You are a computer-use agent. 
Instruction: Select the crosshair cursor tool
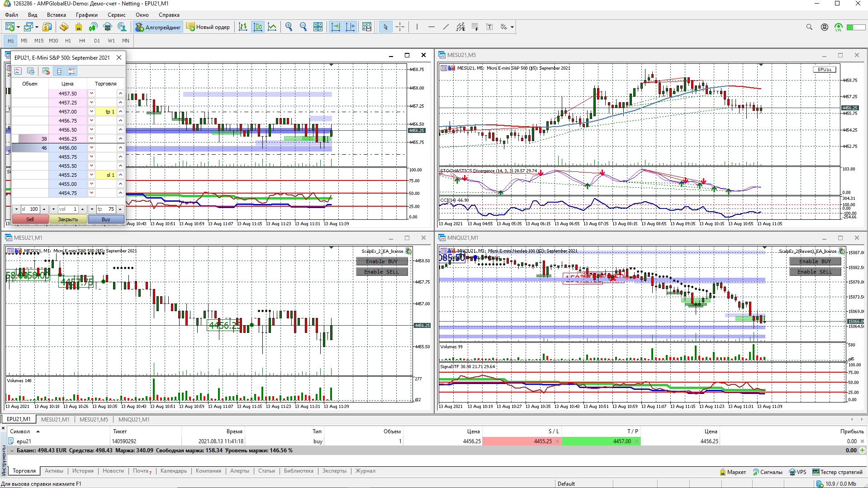click(x=400, y=27)
